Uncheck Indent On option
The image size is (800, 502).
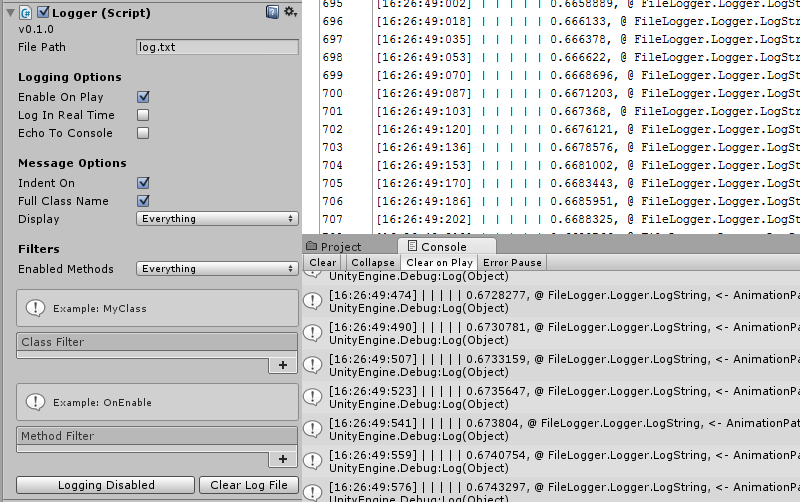coord(143,183)
